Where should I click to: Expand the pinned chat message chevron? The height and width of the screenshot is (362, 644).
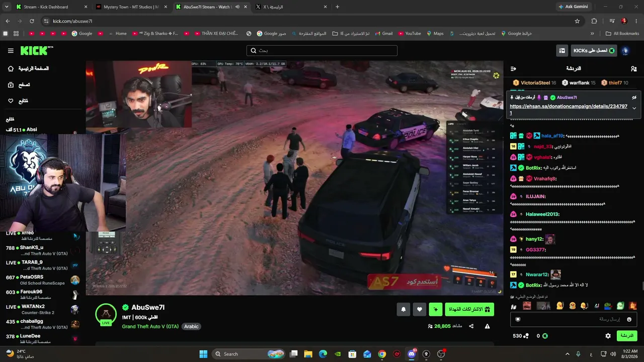pyautogui.click(x=634, y=108)
